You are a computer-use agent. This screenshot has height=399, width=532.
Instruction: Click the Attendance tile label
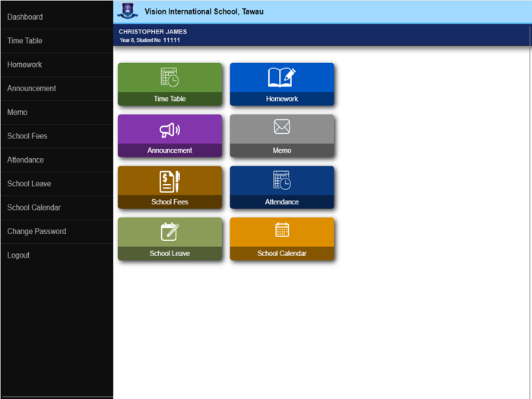click(x=282, y=202)
